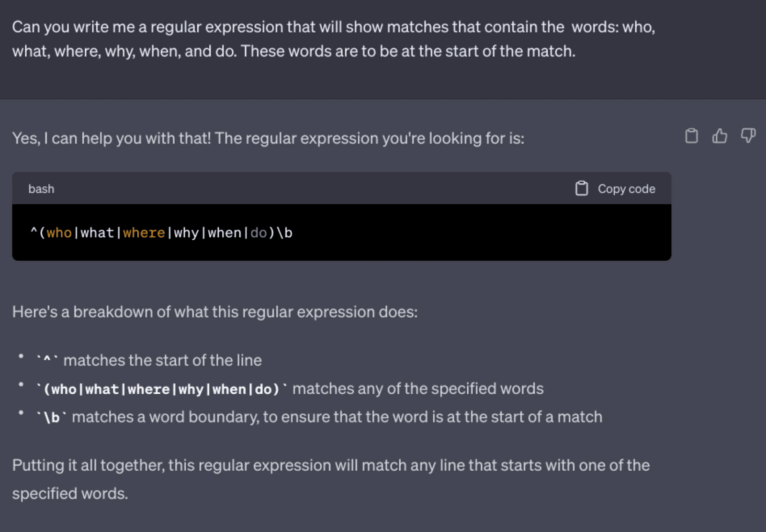Viewport: 766px width, 532px height.
Task: Click the orange 'who' token in code block
Action: point(59,233)
